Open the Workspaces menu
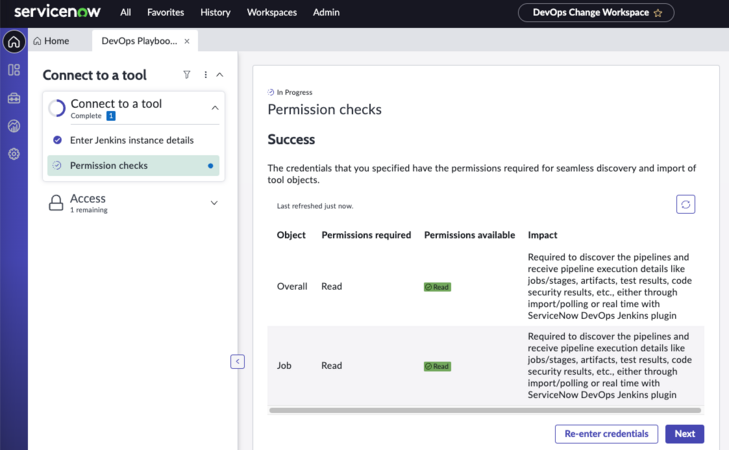The image size is (729, 450). (x=272, y=13)
